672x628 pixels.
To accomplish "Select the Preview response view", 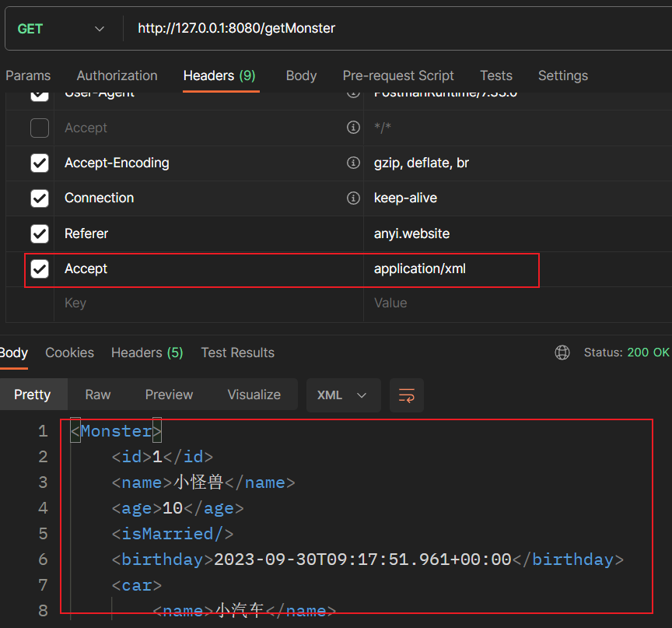I will pyautogui.click(x=169, y=395).
